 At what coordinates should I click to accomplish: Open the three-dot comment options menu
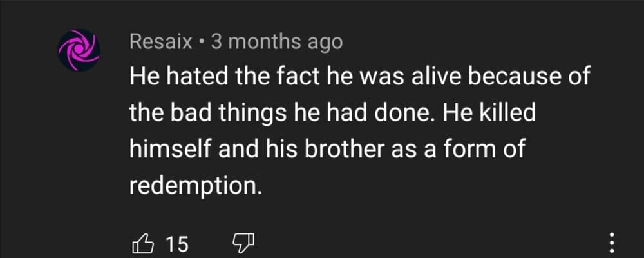coord(612,243)
